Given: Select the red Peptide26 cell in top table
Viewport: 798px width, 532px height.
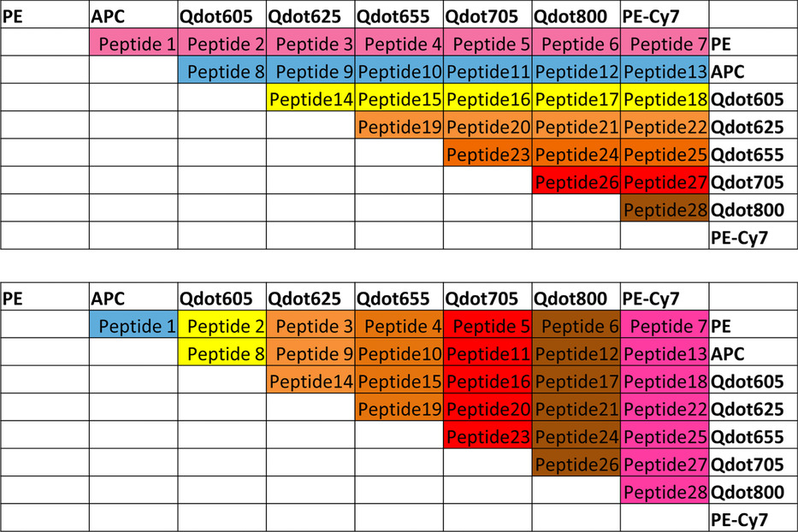Looking at the screenshot, I should (576, 180).
